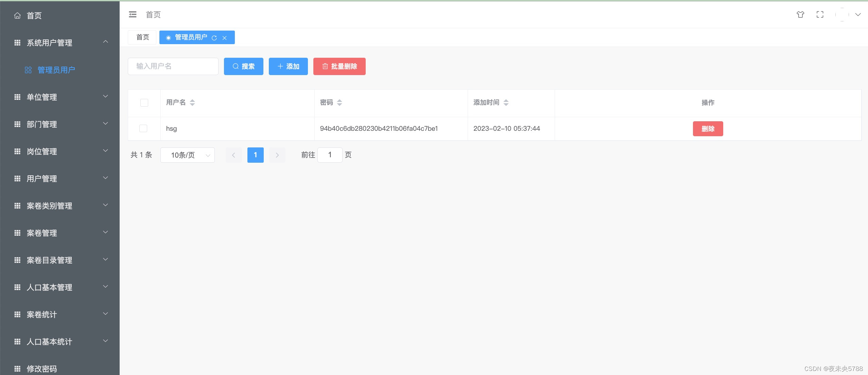The height and width of the screenshot is (375, 868).
Task: Close the 管理员用户 tab
Action: click(x=224, y=38)
